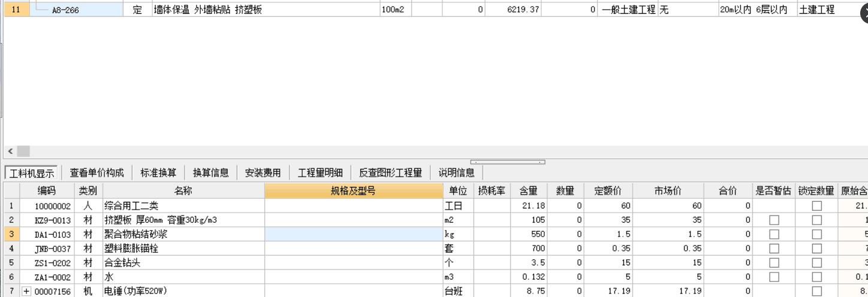Viewport: 868px width, 297px height.
Task: Click code cell DA1-0103
Action: pos(47,234)
